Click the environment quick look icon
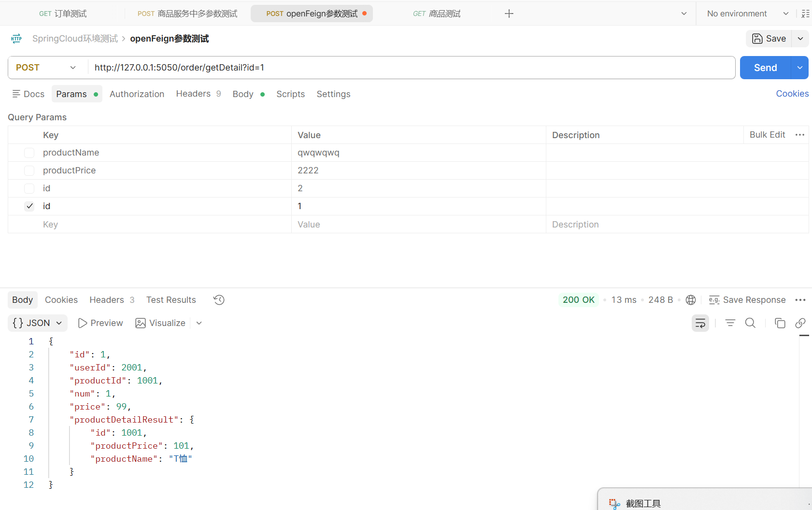The height and width of the screenshot is (510, 812). pyautogui.click(x=805, y=14)
